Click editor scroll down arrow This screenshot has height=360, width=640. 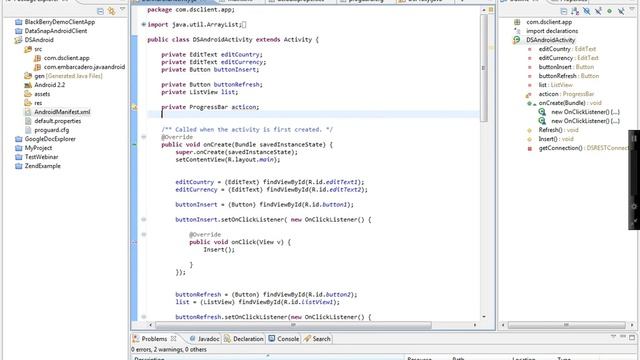[x=484, y=317]
